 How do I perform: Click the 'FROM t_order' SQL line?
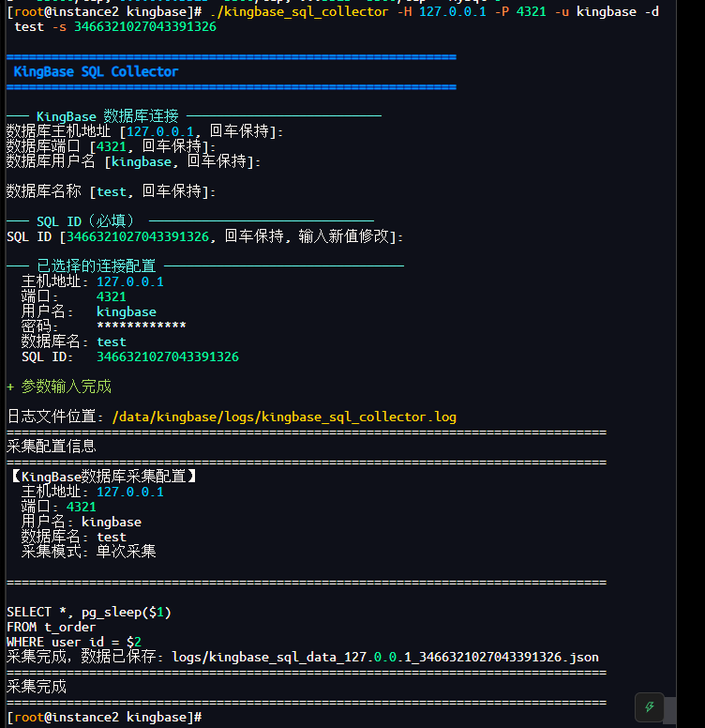[x=51, y=627]
